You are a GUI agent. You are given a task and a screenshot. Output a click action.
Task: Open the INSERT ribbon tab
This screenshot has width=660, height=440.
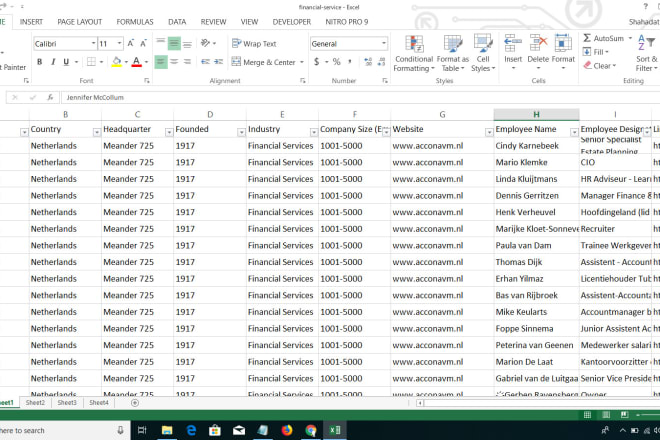click(31, 22)
